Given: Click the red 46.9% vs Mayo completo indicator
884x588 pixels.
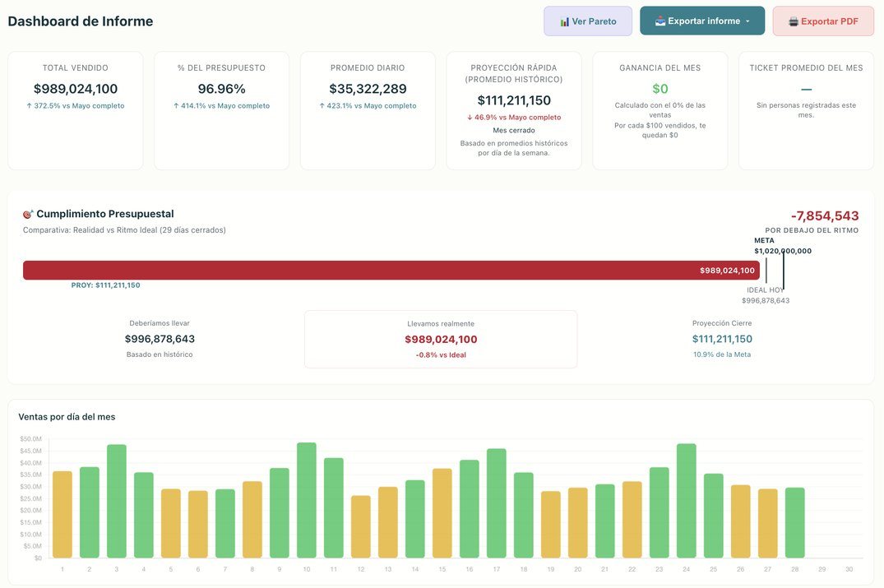Looking at the screenshot, I should [514, 118].
